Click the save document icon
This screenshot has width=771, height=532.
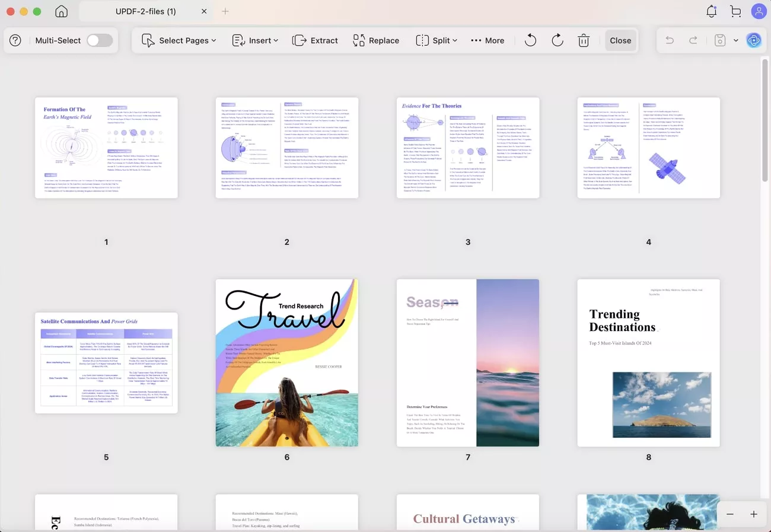tap(719, 40)
